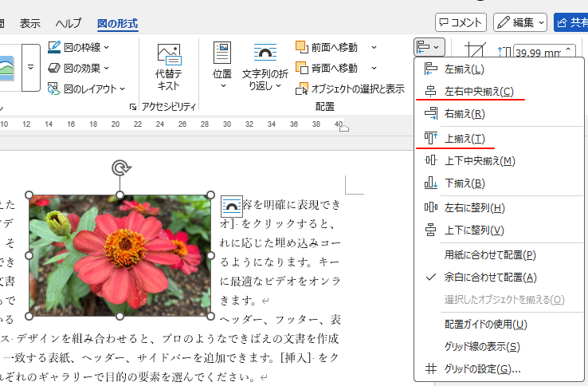Click the 図の効果 effects icon
This screenshot has width=588, height=386.
pyautogui.click(x=54, y=68)
